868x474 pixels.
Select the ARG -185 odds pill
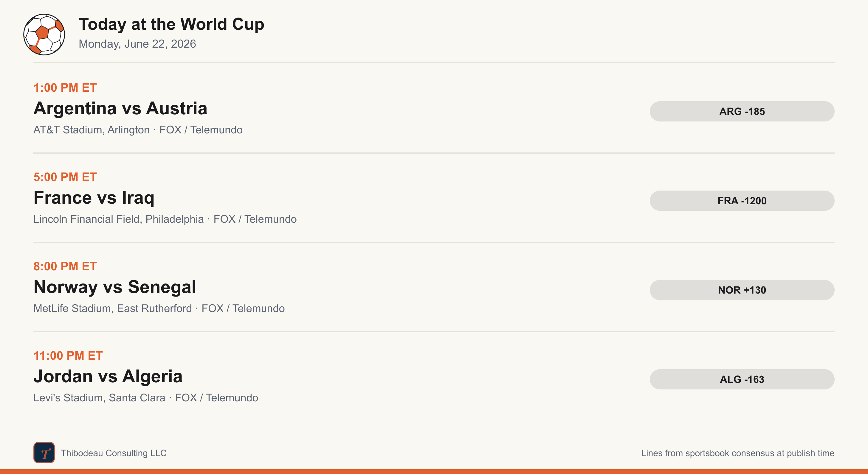pyautogui.click(x=742, y=111)
